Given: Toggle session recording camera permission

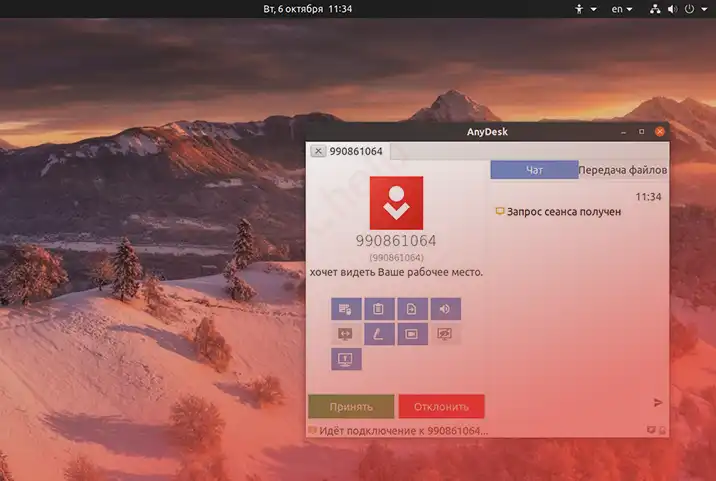Looking at the screenshot, I should [x=412, y=334].
